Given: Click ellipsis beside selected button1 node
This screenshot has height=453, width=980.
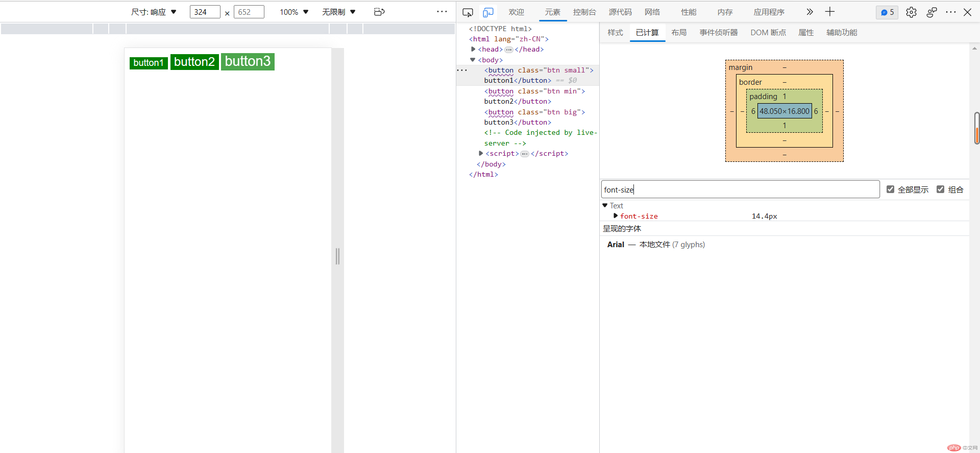Looking at the screenshot, I should (x=462, y=70).
